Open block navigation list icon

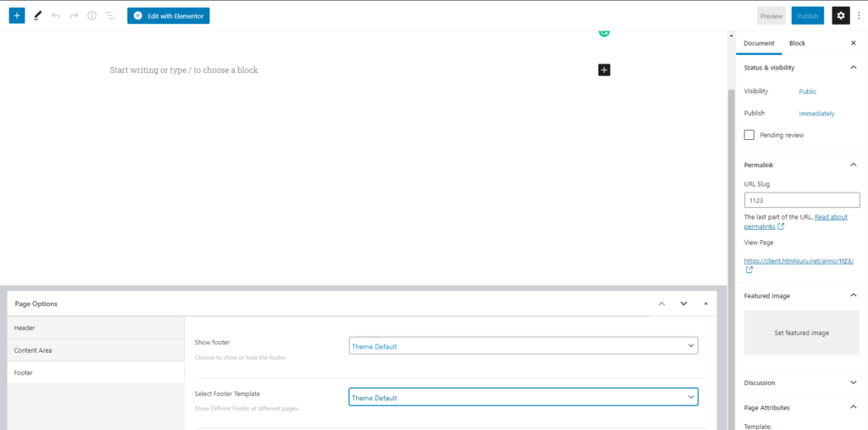(x=109, y=15)
